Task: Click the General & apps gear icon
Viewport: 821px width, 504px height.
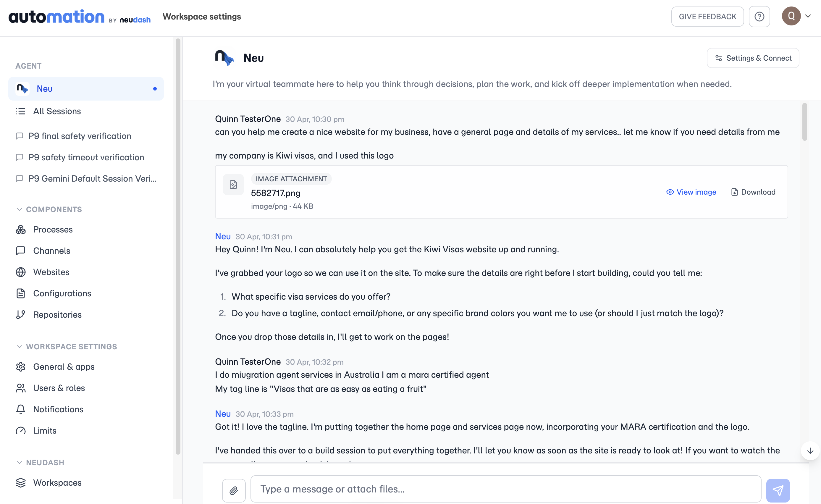Action: point(21,367)
